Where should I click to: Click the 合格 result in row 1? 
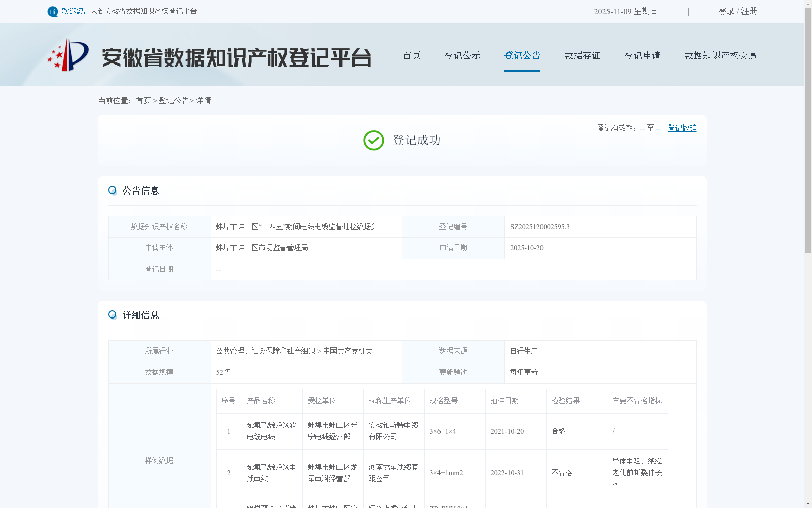[x=558, y=431]
